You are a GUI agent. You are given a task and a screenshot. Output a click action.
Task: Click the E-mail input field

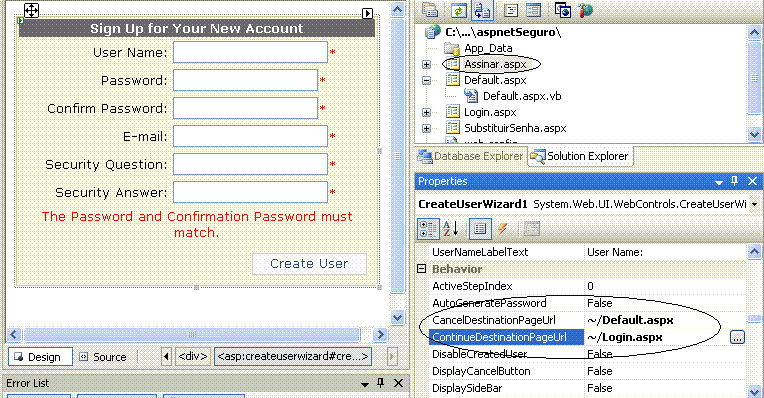(250, 136)
